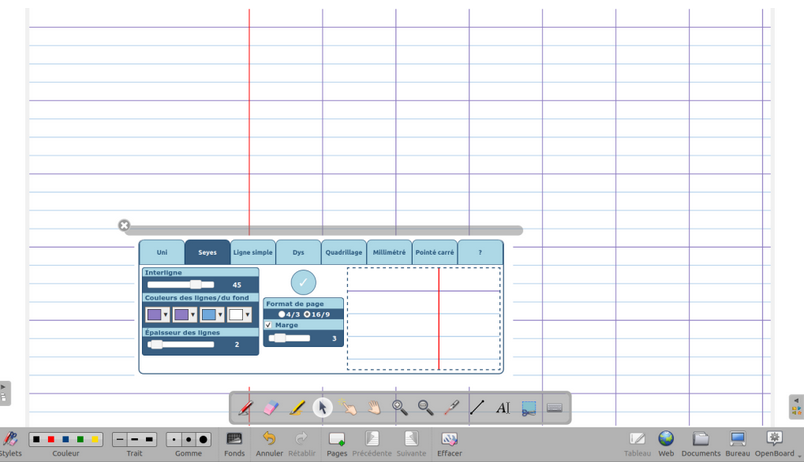Activate the laser pointer tool
This screenshot has width=804, height=462.
pyautogui.click(x=451, y=408)
